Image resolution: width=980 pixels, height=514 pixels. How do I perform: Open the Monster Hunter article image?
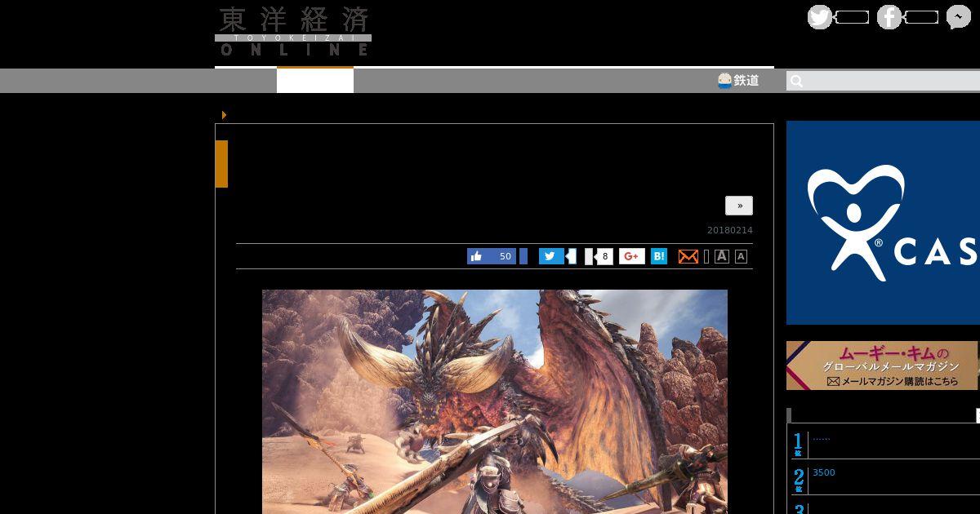pos(495,401)
